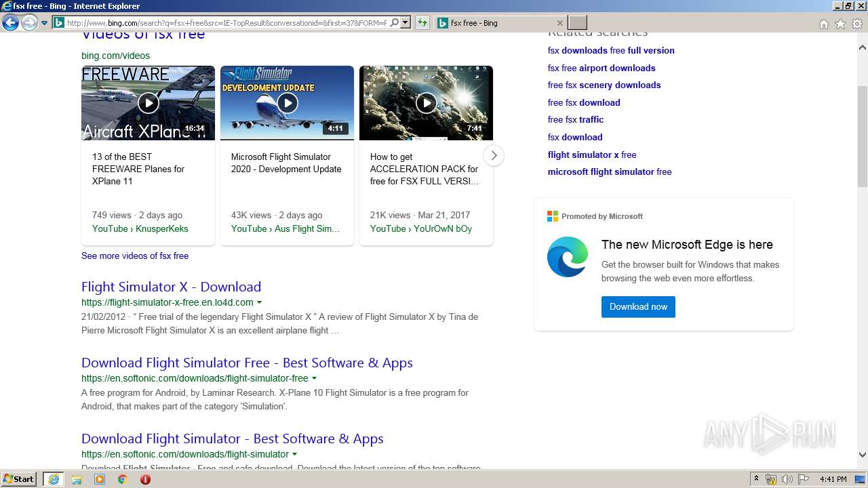Click the browser Forward arrow

tap(29, 23)
